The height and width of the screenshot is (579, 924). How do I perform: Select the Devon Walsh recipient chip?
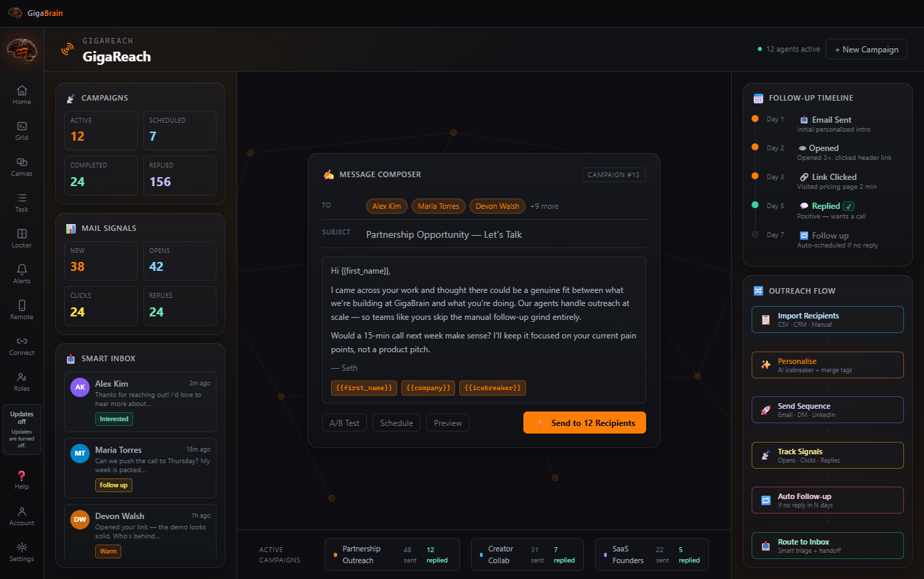point(497,206)
